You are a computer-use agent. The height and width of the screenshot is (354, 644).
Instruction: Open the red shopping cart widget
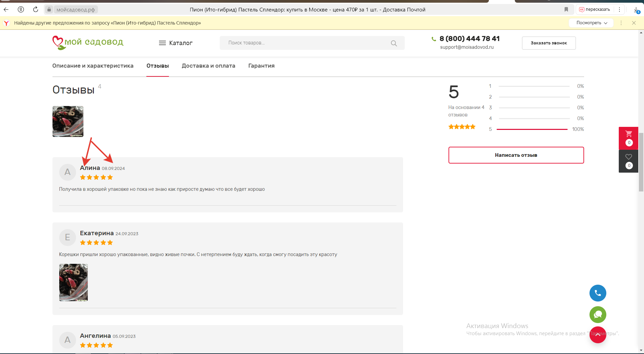[628, 138]
